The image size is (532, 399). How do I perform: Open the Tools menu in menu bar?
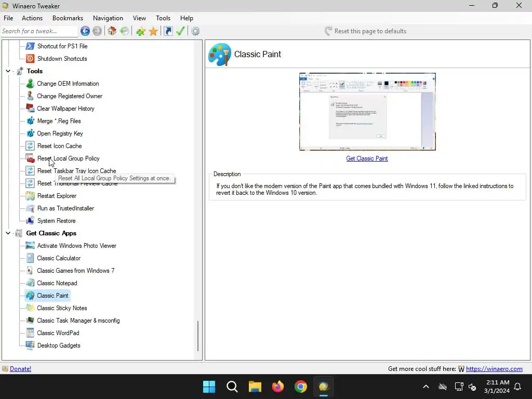163,18
